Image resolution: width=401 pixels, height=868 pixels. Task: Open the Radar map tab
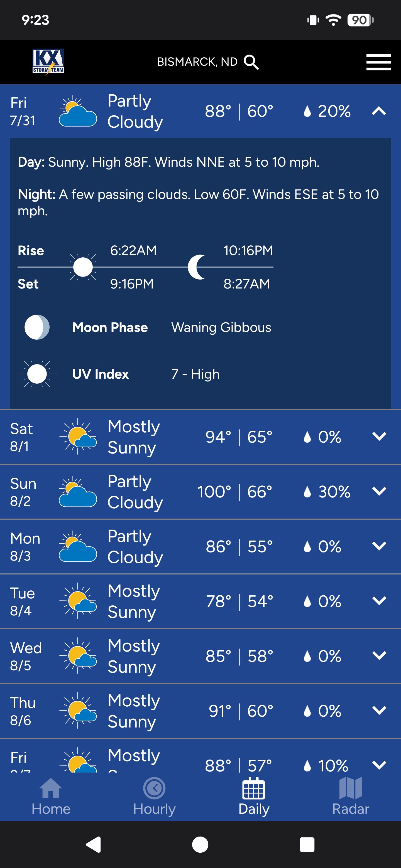coord(351,797)
